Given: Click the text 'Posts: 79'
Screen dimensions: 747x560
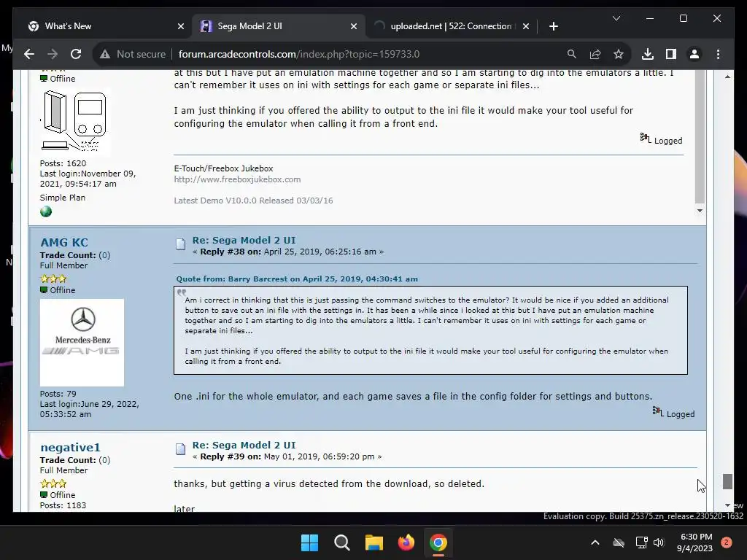Looking at the screenshot, I should pos(58,394).
